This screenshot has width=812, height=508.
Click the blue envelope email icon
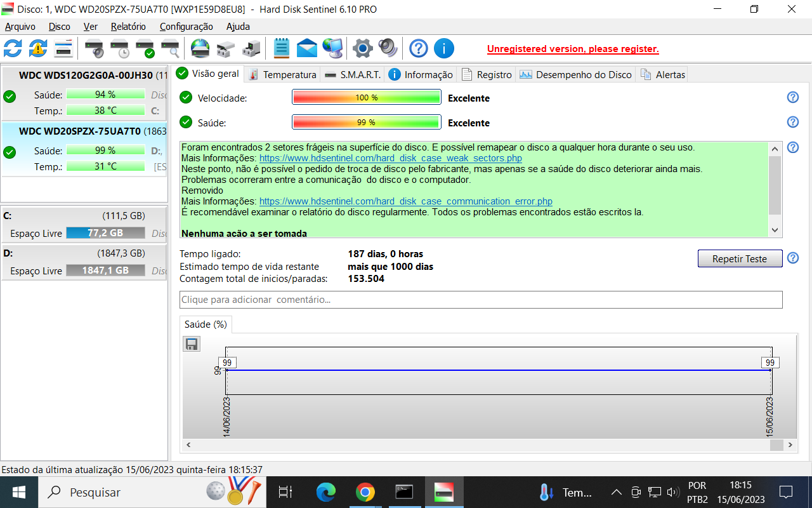[307, 48]
